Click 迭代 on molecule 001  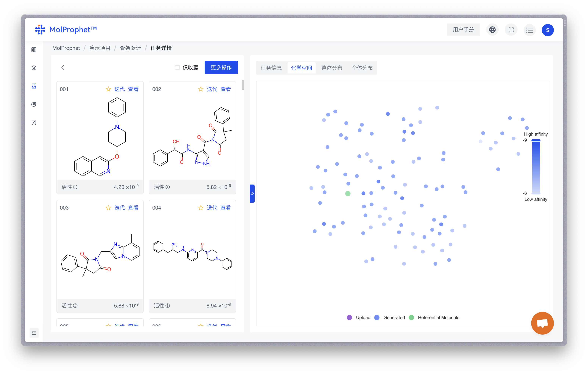pos(120,89)
